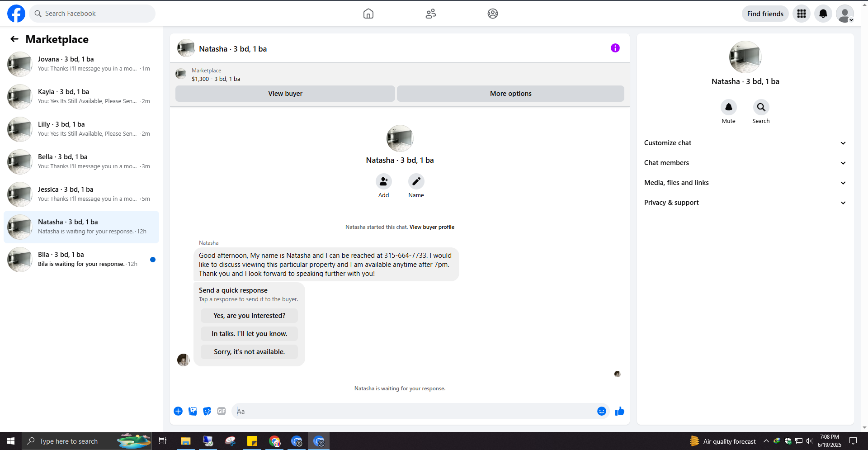
Task: Send a thumbs-up like
Action: [620, 411]
